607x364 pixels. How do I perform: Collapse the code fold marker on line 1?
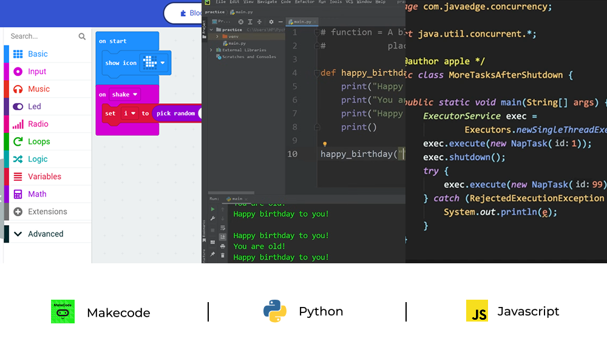point(316,33)
